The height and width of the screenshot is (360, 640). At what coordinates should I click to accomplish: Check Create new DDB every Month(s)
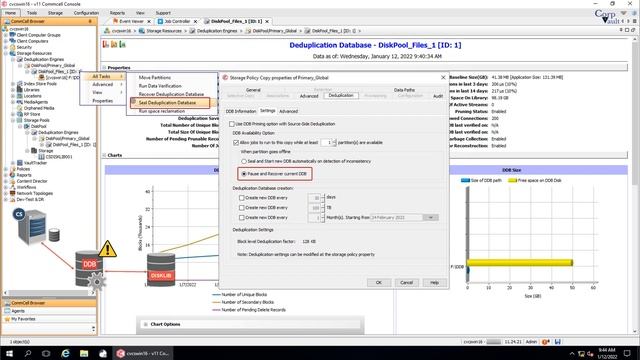tap(242, 218)
